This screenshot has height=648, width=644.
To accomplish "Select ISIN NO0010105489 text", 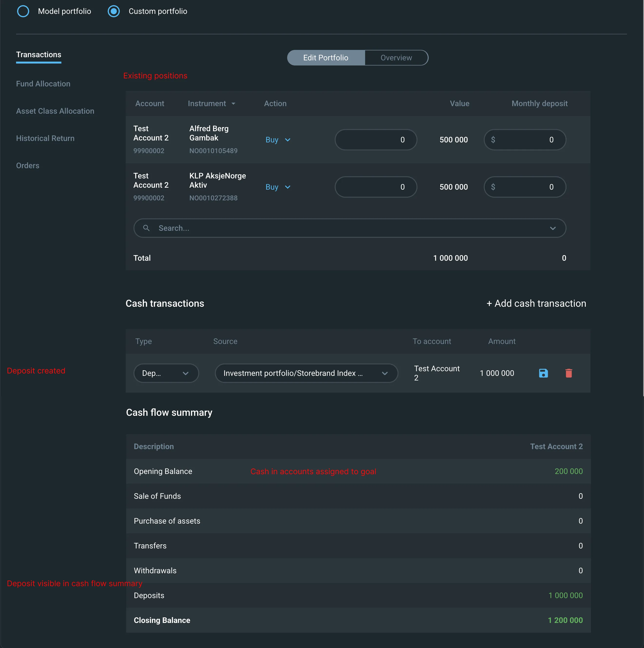I will point(213,151).
